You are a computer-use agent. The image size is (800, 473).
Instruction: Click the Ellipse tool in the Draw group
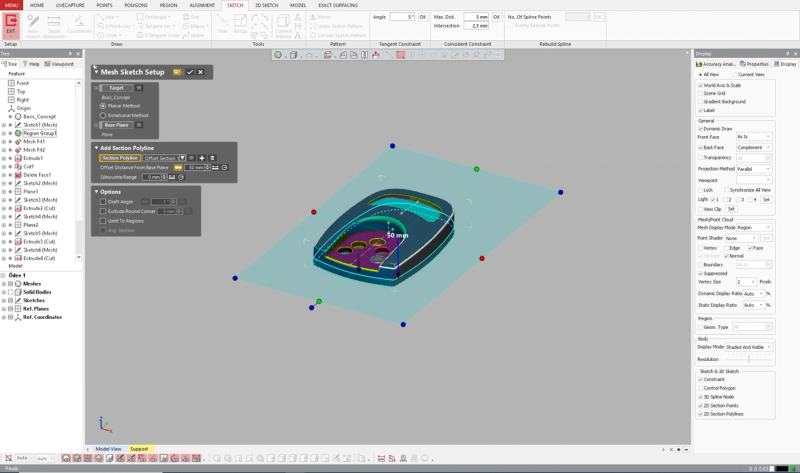[195, 26]
